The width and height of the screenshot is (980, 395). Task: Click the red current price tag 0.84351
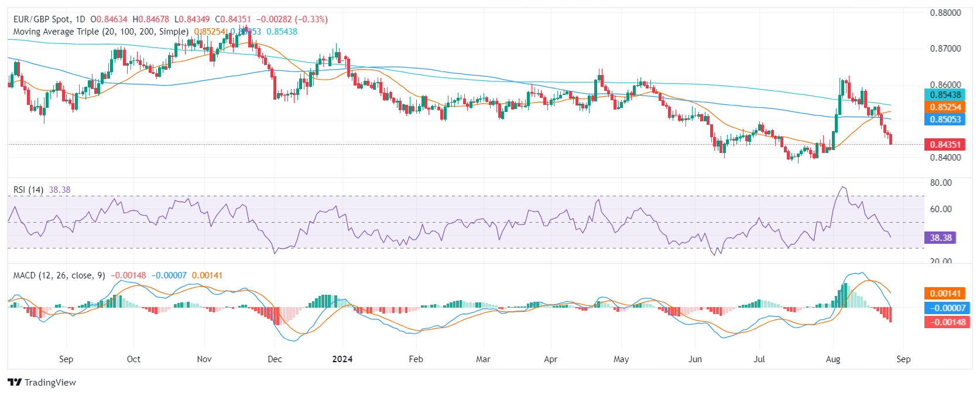pyautogui.click(x=945, y=145)
